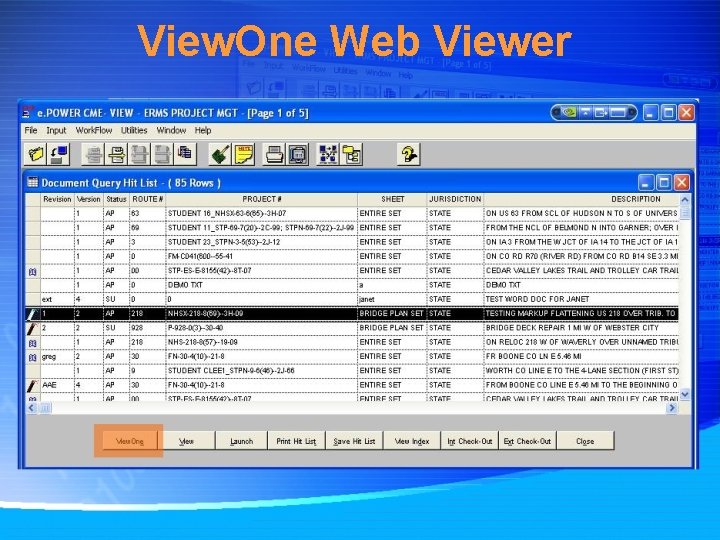
Task: Select STUDENT CLEE1_STPN-9-6(46)--2J-66 row
Action: point(353,371)
